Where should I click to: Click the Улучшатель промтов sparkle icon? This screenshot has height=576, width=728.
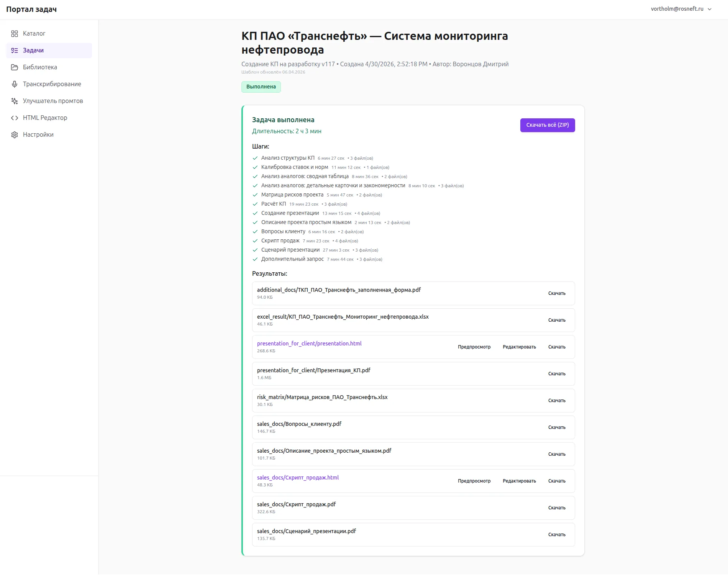coord(15,101)
